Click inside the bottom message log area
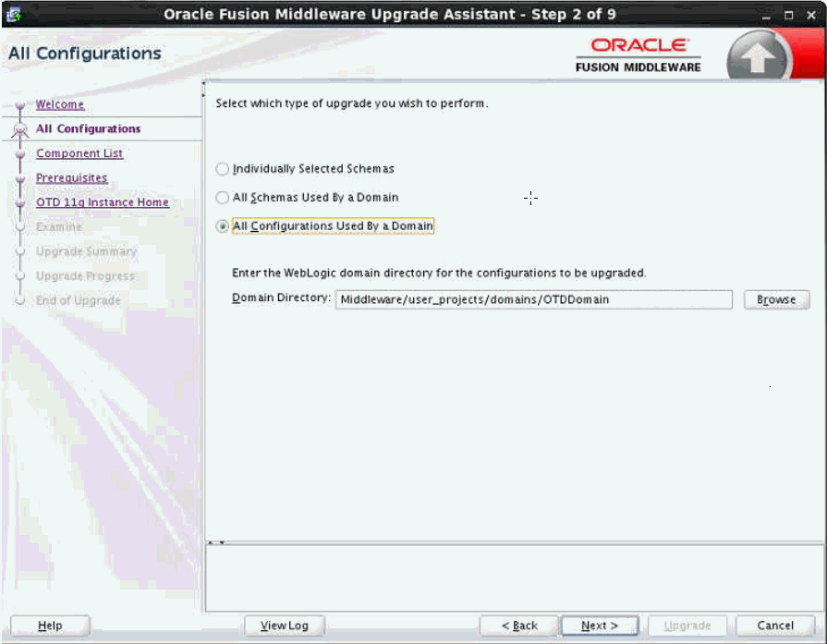The image size is (827, 644). point(515,578)
